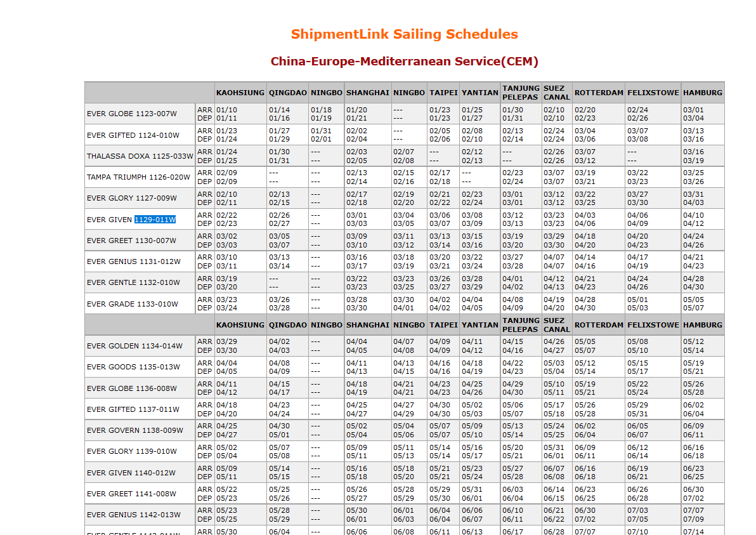Click EVER GIVEN 1140-012W Felixstowe arrival 06/19
The width and height of the screenshot is (756, 535).
637,468
